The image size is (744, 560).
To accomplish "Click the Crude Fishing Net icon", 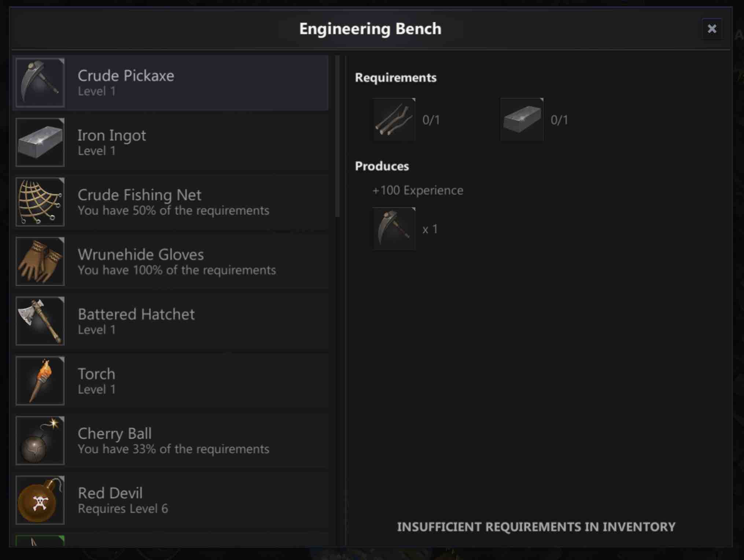I will click(40, 202).
